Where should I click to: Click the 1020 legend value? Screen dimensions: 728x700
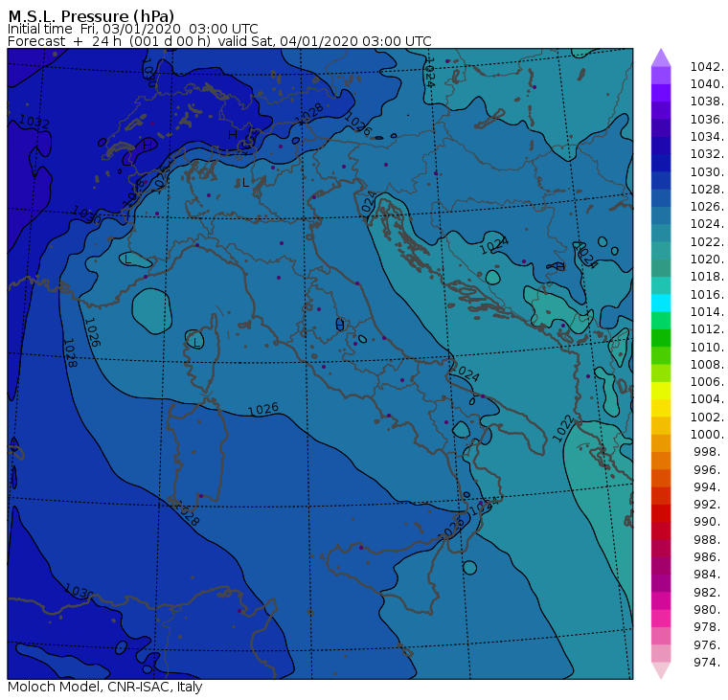(707, 259)
